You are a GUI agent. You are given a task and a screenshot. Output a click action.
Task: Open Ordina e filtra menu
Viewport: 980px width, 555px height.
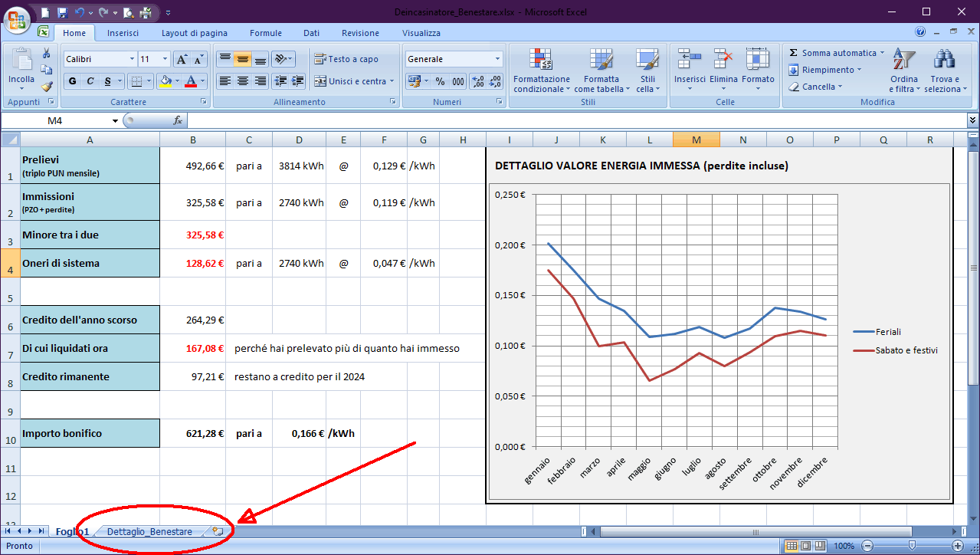[x=904, y=71]
